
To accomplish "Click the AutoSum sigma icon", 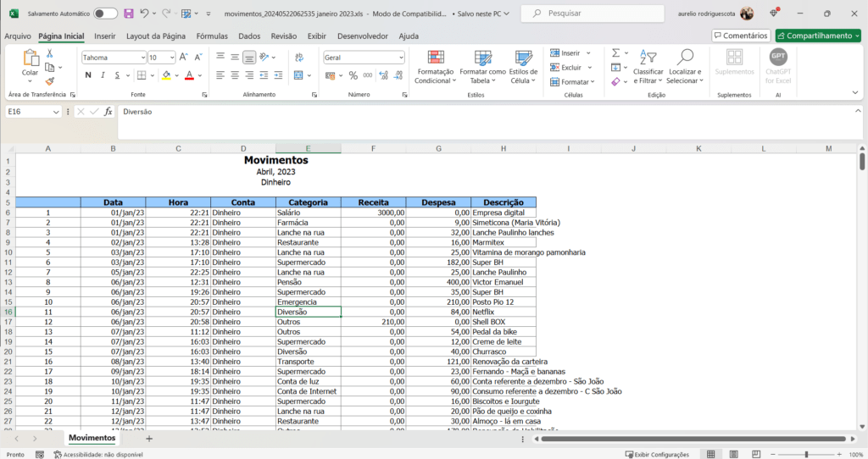I will pos(615,53).
